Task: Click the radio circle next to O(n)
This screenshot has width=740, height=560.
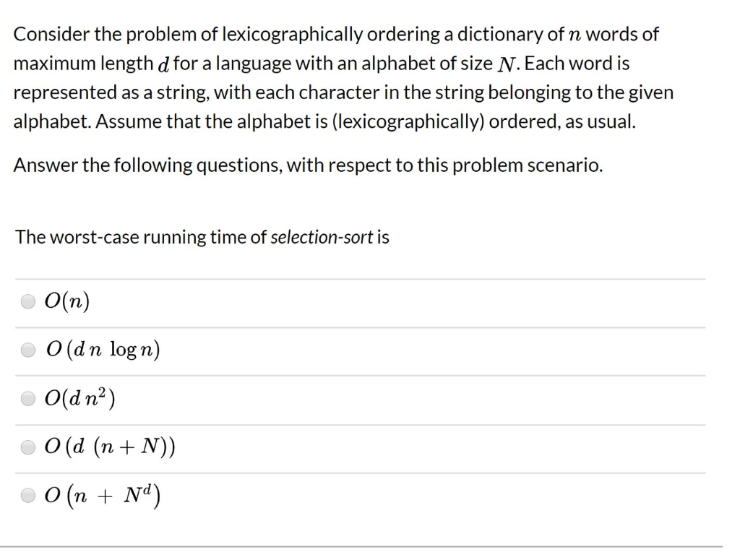Action: pos(28,302)
